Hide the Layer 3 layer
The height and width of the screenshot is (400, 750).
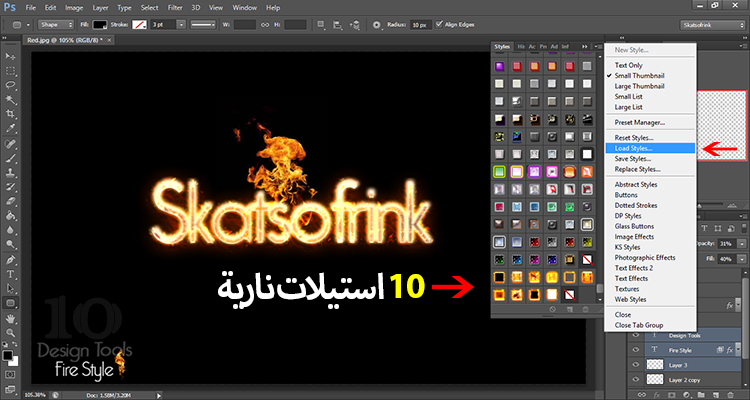636,365
